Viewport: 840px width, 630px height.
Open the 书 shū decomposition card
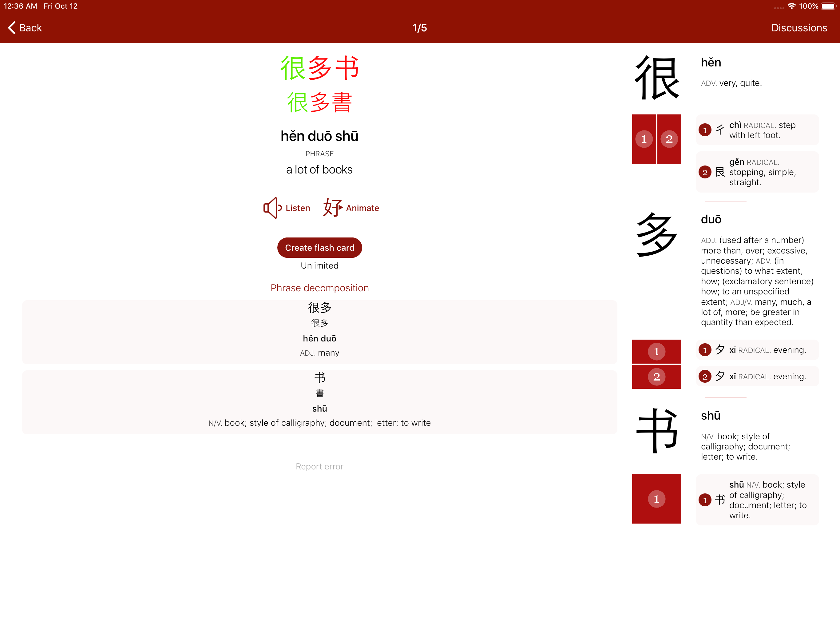(x=319, y=402)
